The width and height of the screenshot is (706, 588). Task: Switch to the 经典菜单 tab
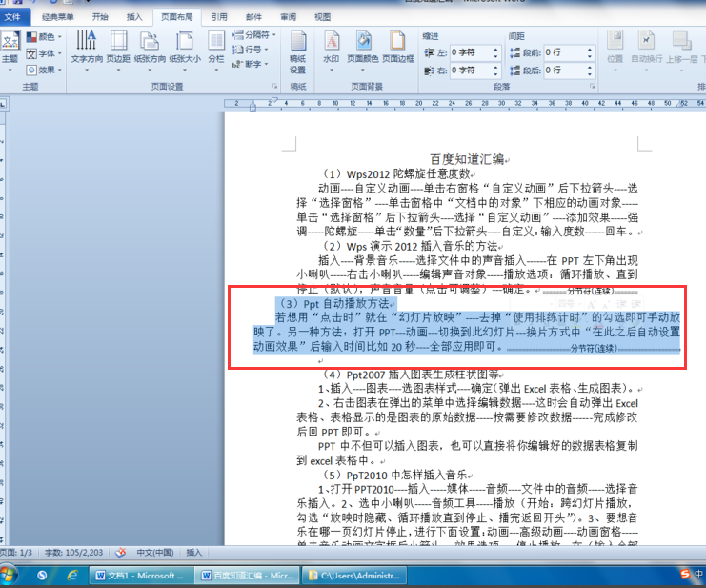(x=57, y=17)
